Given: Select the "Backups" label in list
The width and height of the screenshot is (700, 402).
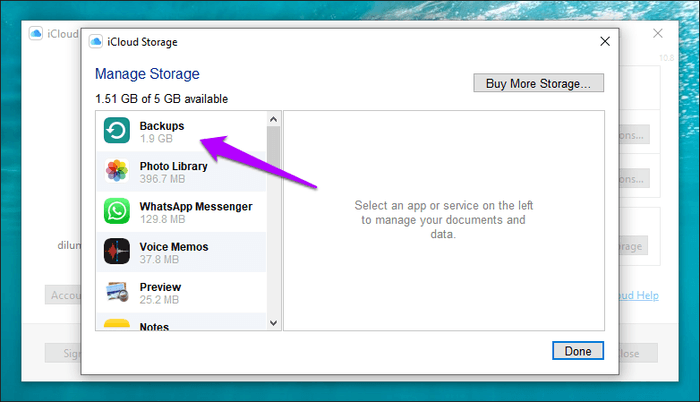Looking at the screenshot, I should (162, 126).
